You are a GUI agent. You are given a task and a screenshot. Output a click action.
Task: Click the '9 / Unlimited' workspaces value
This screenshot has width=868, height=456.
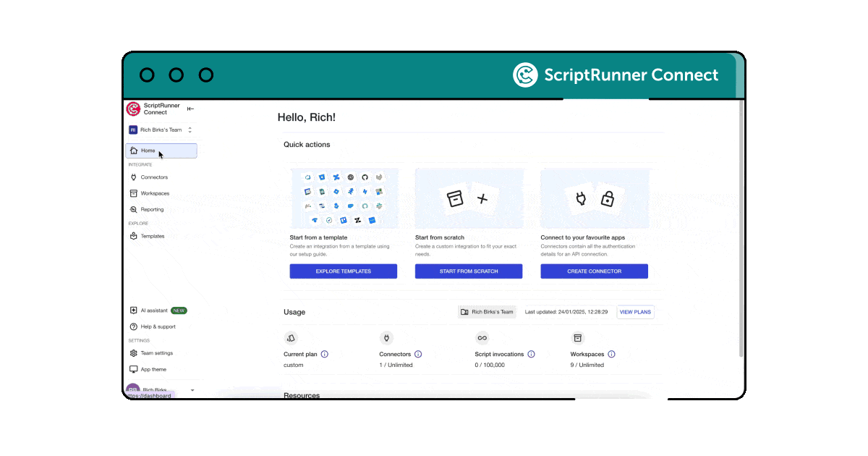[x=587, y=365]
